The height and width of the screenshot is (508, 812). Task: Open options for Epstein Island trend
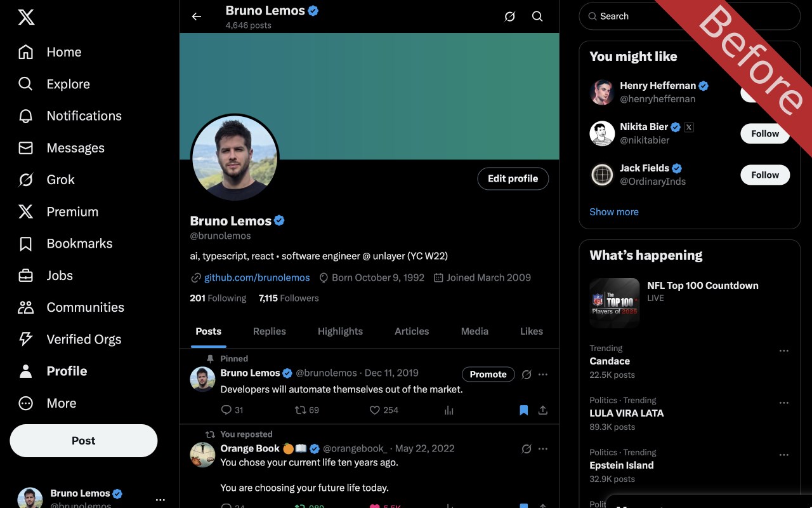point(784,455)
